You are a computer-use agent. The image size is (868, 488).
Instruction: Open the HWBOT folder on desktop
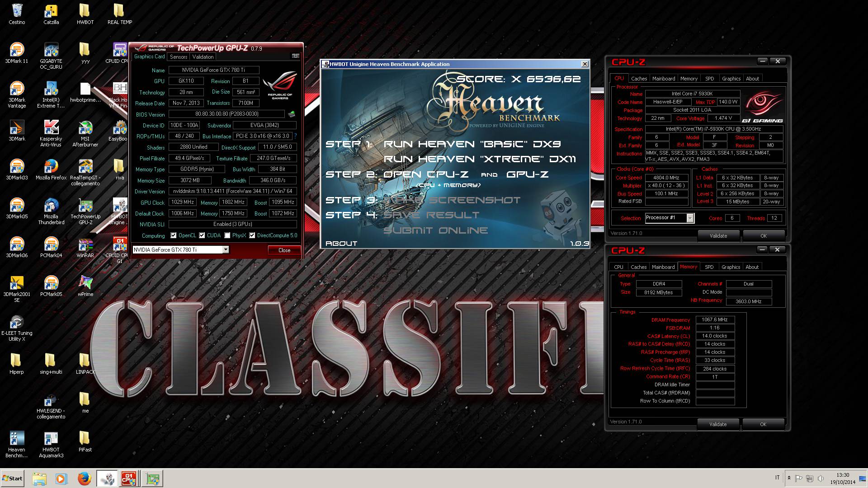85,14
